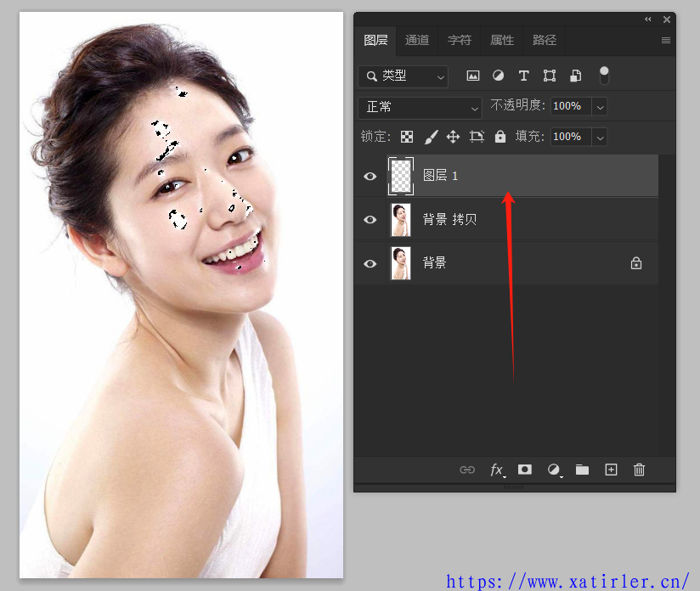Filter layers by smart object icon
The width and height of the screenshot is (700, 591).
pos(575,76)
